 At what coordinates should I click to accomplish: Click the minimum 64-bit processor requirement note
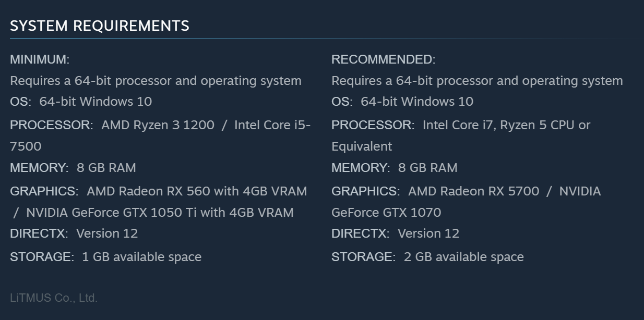tap(156, 81)
